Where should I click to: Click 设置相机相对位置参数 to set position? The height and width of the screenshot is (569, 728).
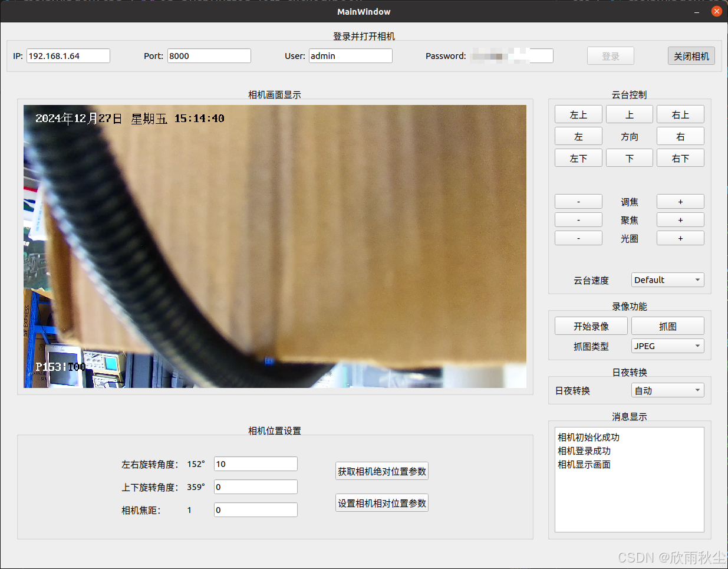coord(381,502)
